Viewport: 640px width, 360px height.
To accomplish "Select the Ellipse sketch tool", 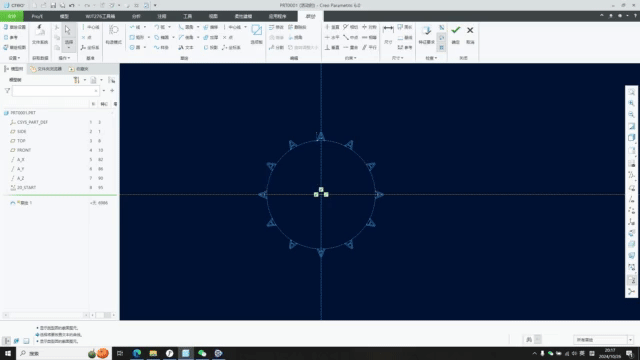I will (x=162, y=37).
